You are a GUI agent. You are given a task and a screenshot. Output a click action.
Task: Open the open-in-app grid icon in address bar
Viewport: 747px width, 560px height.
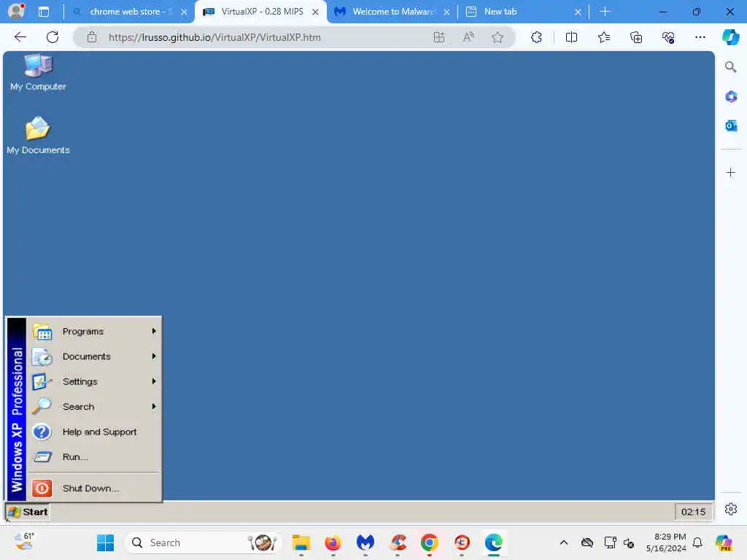(439, 37)
